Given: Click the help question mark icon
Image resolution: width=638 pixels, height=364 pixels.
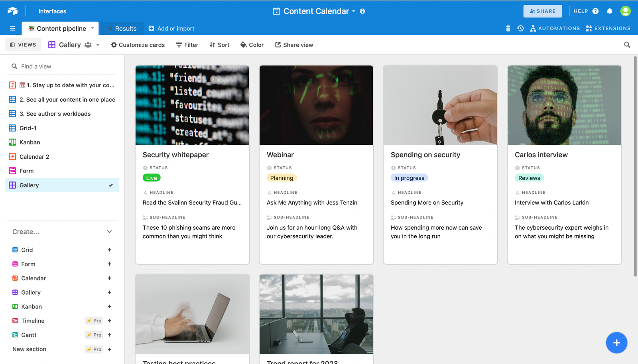Looking at the screenshot, I should (595, 11).
